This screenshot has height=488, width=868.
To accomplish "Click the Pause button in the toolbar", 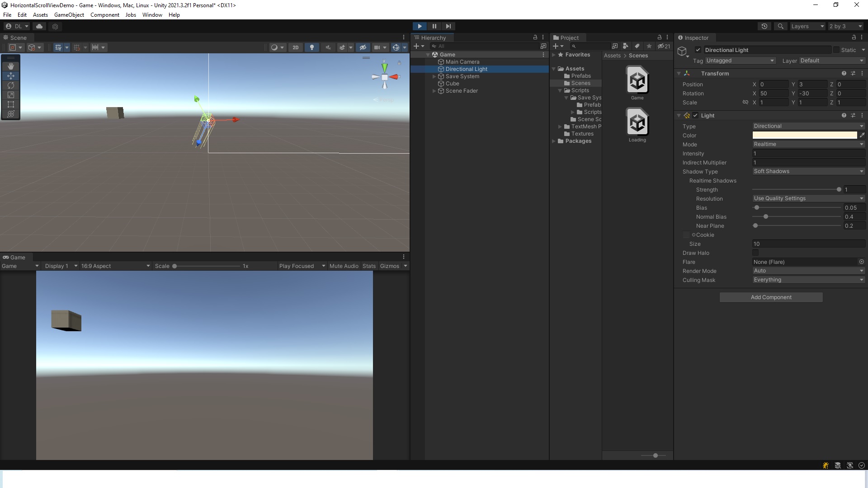I will 434,26.
